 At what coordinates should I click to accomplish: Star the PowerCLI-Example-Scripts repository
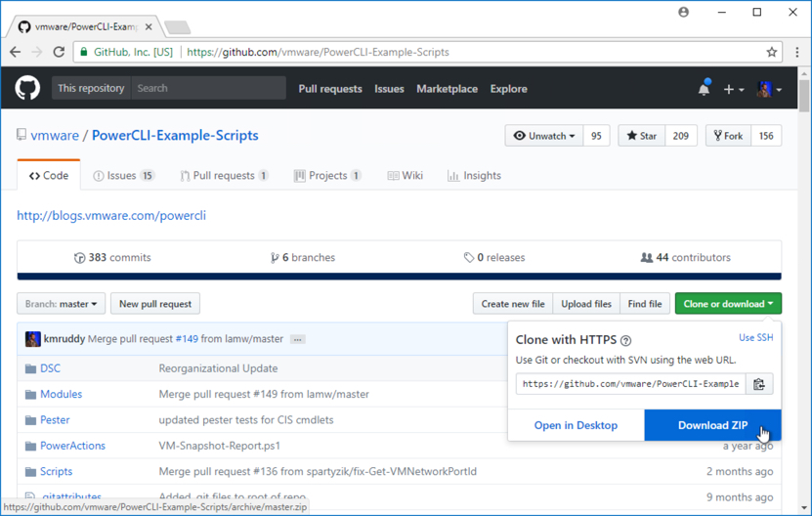tap(642, 136)
